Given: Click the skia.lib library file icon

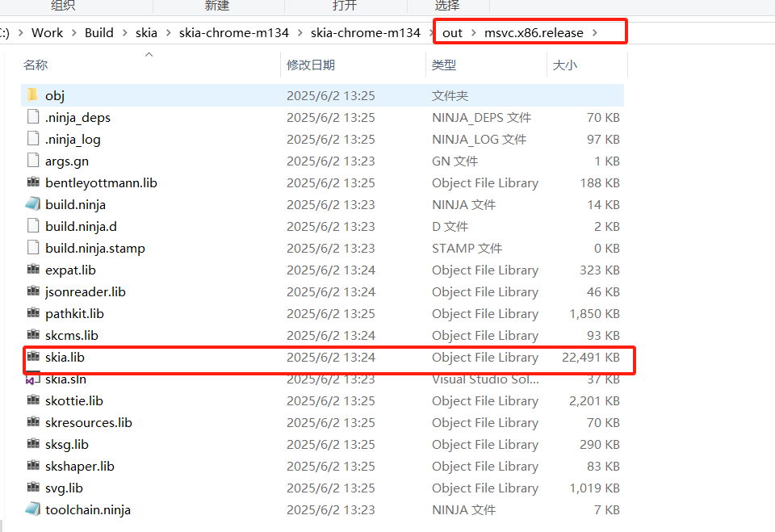Looking at the screenshot, I should 32,357.
